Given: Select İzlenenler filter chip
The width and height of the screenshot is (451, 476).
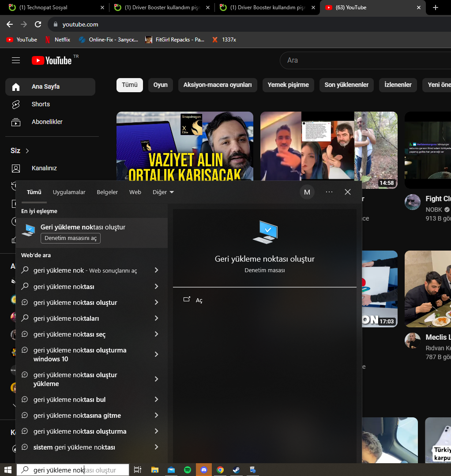Looking at the screenshot, I should tap(398, 85).
